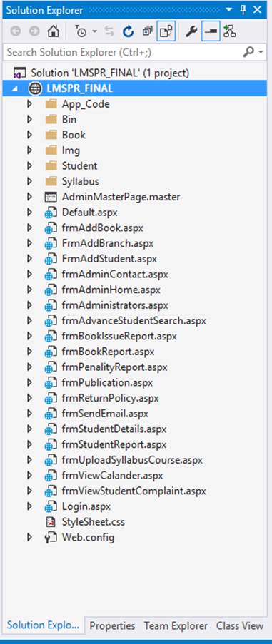Click the Syllabus folder icon
272x644 pixels.
pos(51,181)
